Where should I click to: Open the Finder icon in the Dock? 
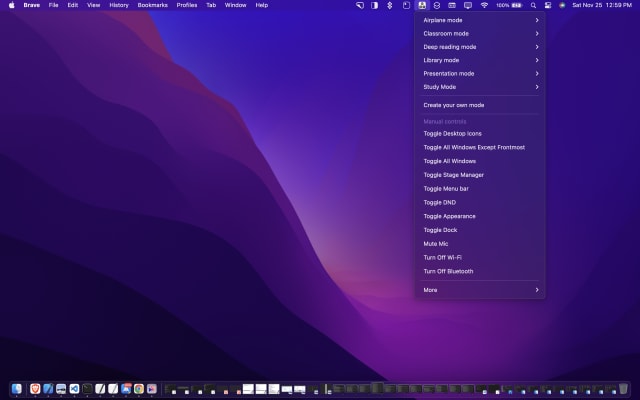click(x=17, y=389)
